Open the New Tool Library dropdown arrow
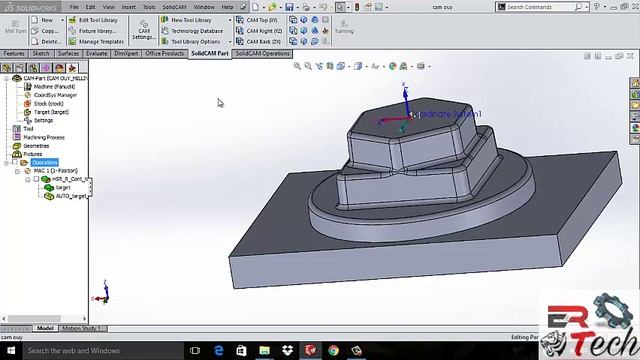640x360 pixels. pos(230,20)
